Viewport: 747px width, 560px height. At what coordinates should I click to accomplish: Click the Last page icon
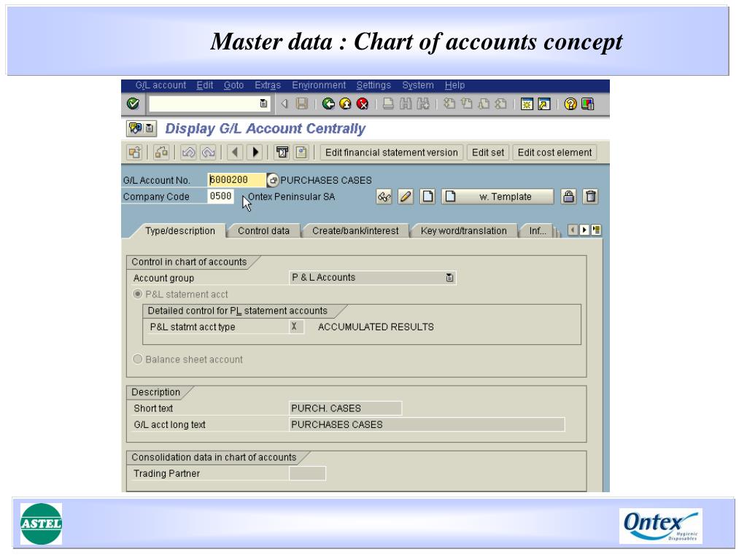[500, 104]
